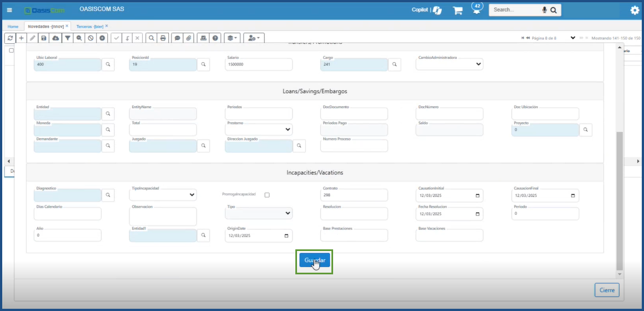
Task: Click the cloud download icon
Action: tap(56, 38)
